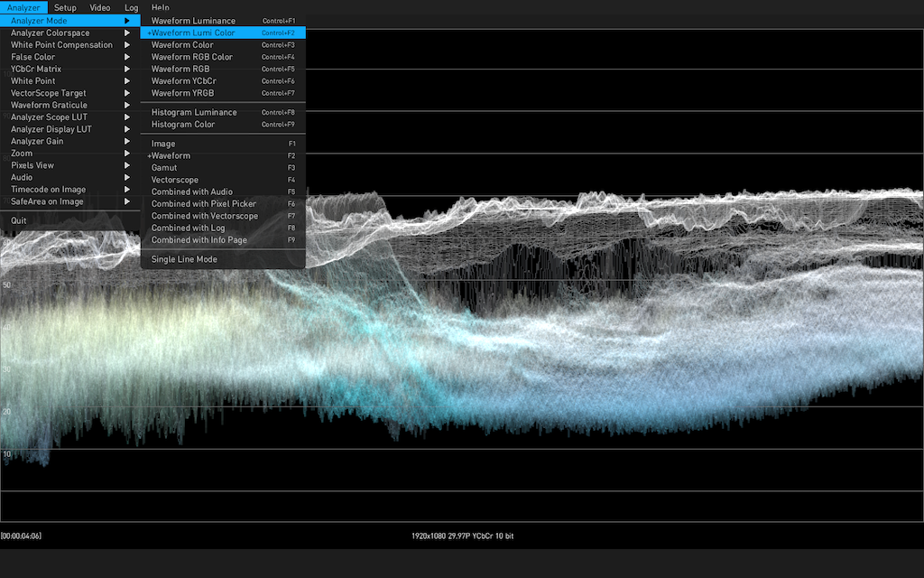Expand Analyzer Scope LUT submenu
924x578 pixels.
point(49,117)
